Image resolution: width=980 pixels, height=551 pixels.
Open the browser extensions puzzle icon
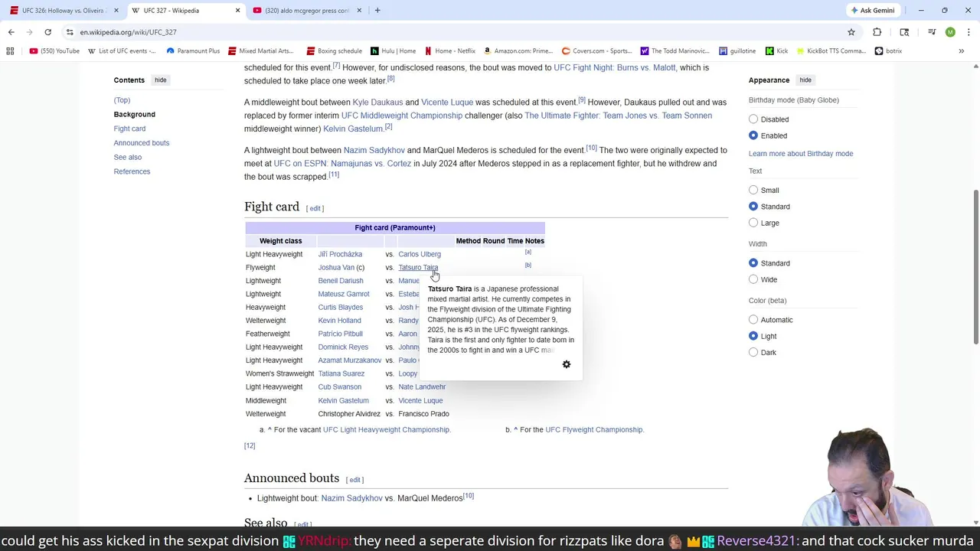point(877,32)
